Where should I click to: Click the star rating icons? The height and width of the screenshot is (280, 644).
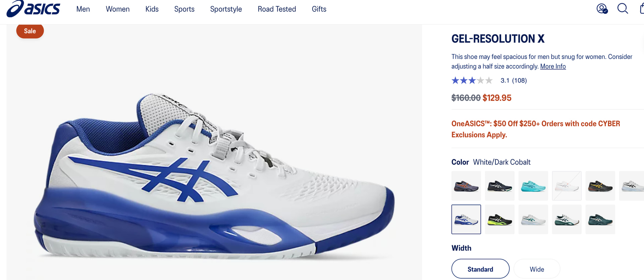472,80
